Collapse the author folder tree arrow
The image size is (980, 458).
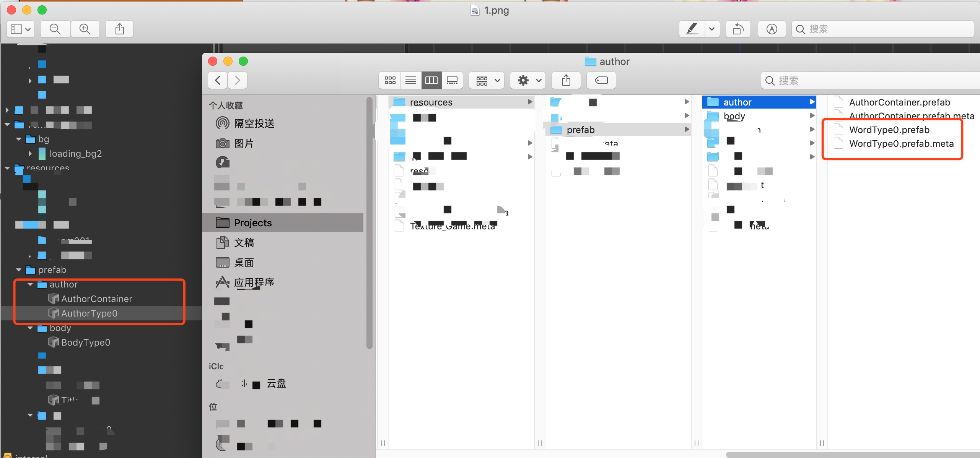[30, 284]
